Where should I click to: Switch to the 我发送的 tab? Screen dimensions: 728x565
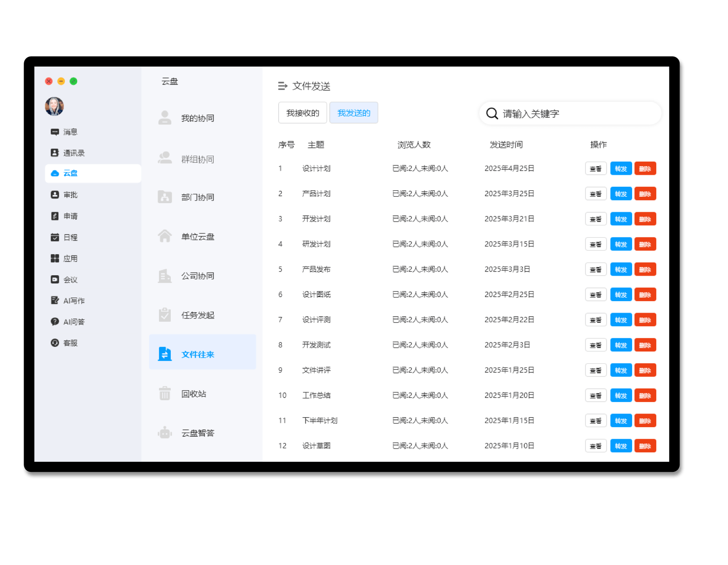353,113
